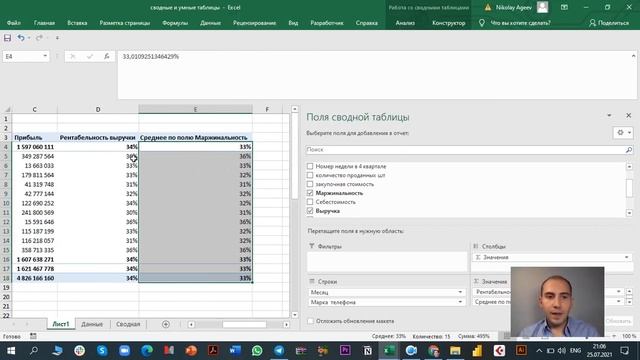Open the Анализ pivot table tab
Screen dimensions: 640x360
(405, 23)
